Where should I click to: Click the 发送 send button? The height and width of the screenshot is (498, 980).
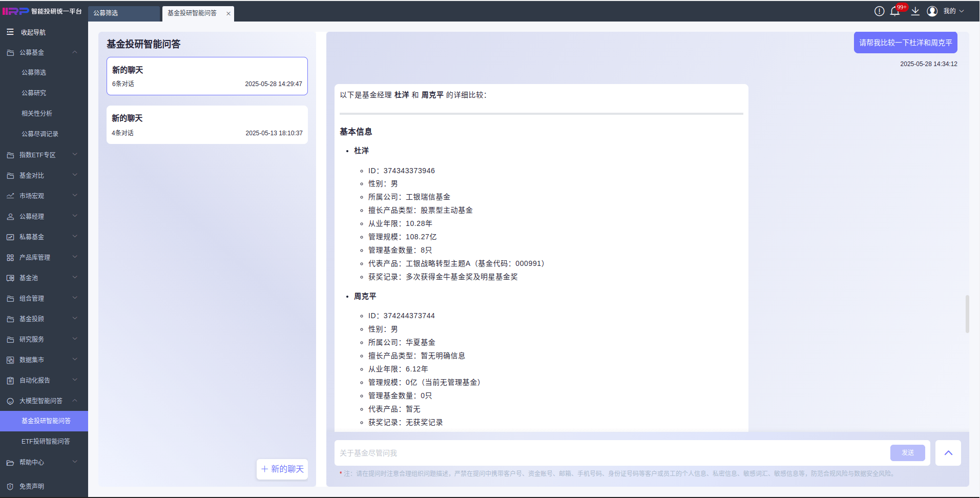pyautogui.click(x=908, y=453)
